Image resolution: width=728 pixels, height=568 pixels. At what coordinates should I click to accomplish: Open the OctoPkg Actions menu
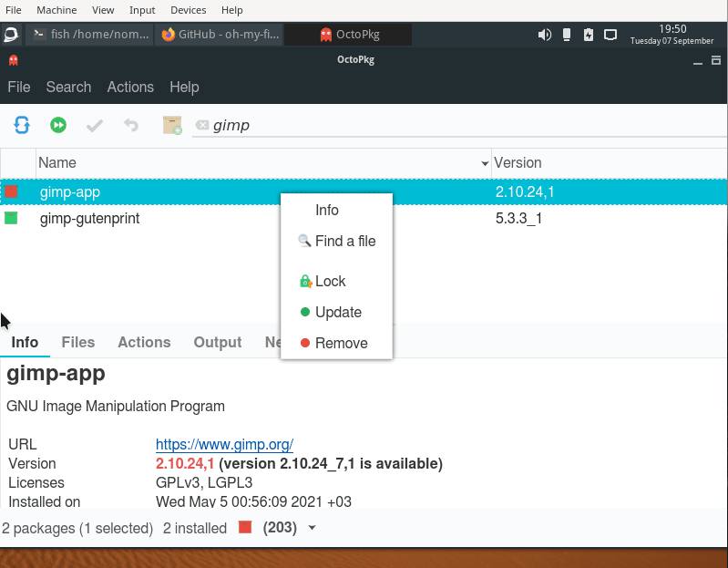130,87
